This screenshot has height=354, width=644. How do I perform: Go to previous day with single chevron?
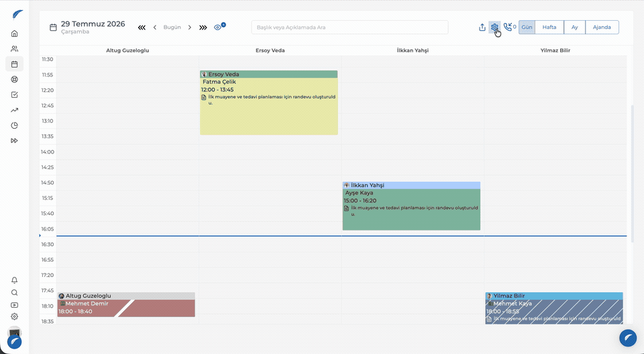click(155, 27)
